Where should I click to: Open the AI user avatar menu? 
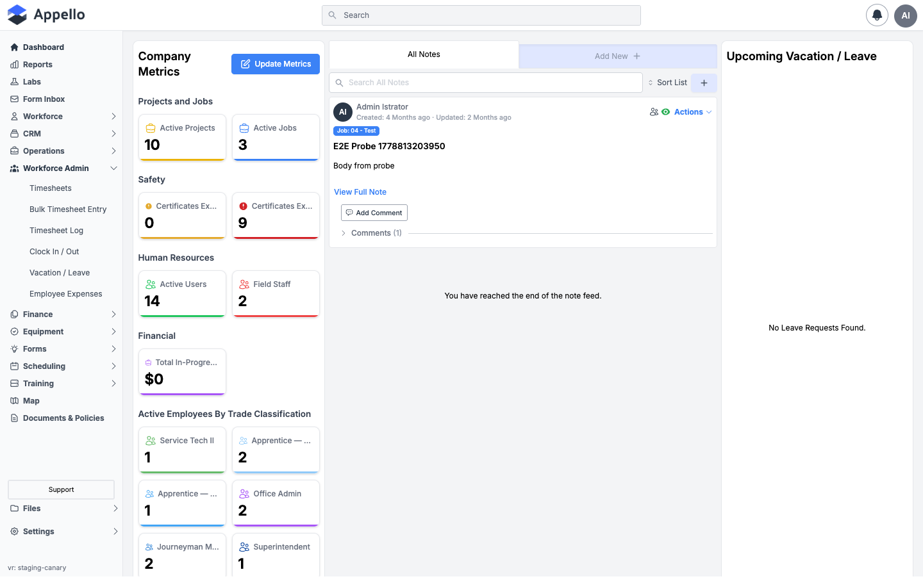pyautogui.click(x=906, y=15)
